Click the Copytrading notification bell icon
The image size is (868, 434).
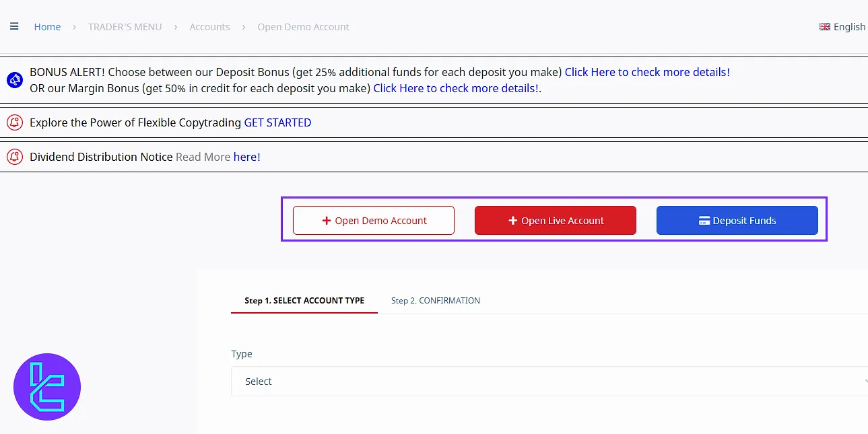click(x=15, y=122)
